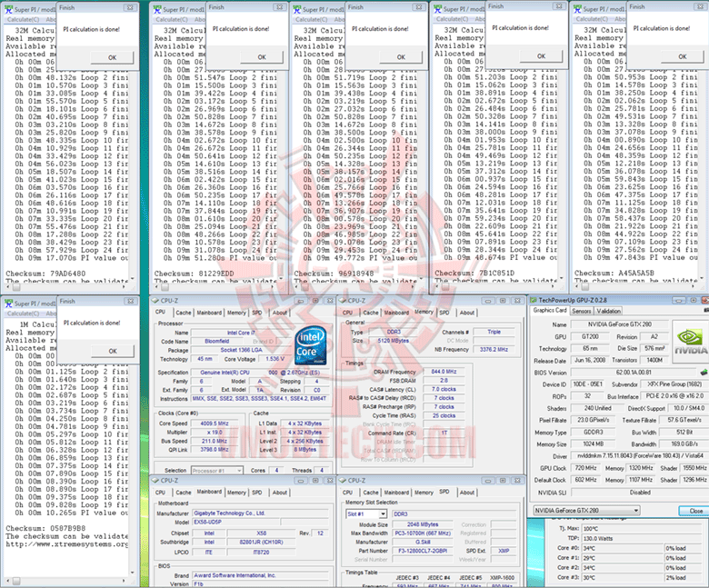Click title icon of CPU-Z memory Timings window
This screenshot has width=709, height=588.
343,301
